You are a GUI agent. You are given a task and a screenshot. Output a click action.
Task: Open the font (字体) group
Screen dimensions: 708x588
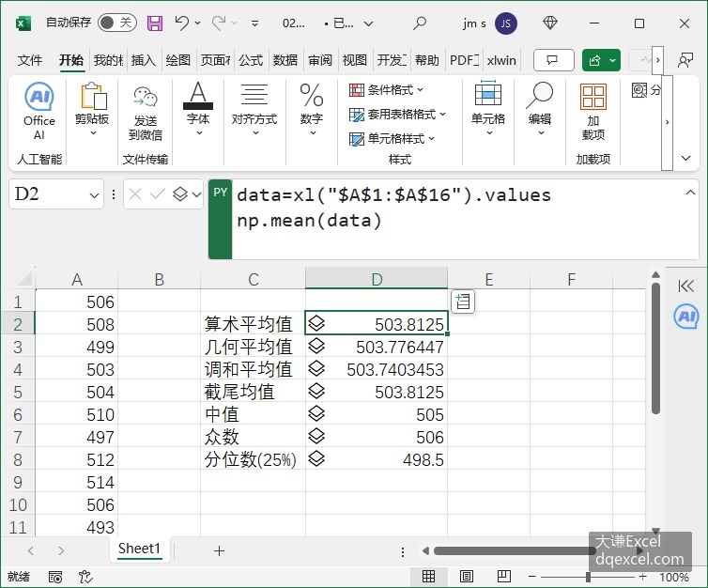point(198,109)
